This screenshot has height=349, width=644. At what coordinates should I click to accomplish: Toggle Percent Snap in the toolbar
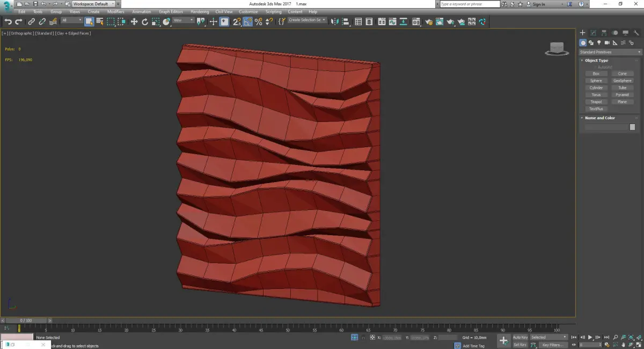(x=258, y=22)
